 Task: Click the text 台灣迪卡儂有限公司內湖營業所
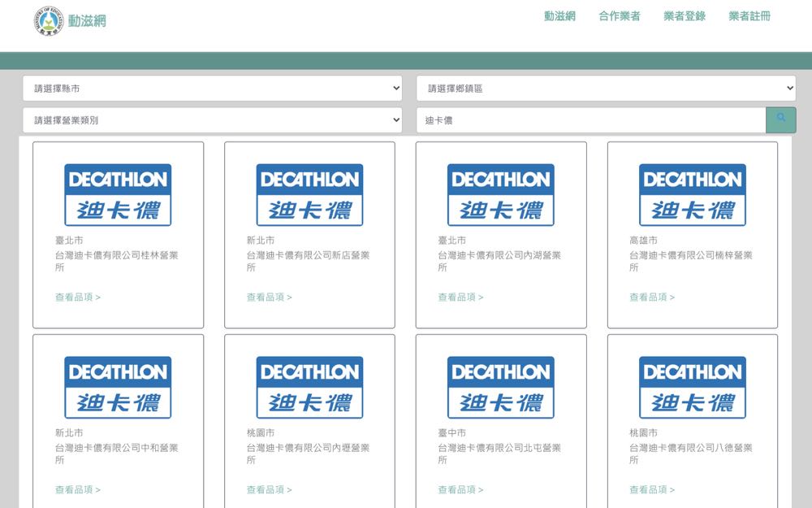(x=499, y=261)
